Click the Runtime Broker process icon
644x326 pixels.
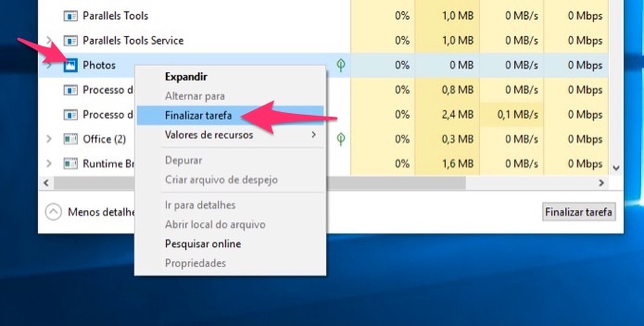pyautogui.click(x=71, y=164)
